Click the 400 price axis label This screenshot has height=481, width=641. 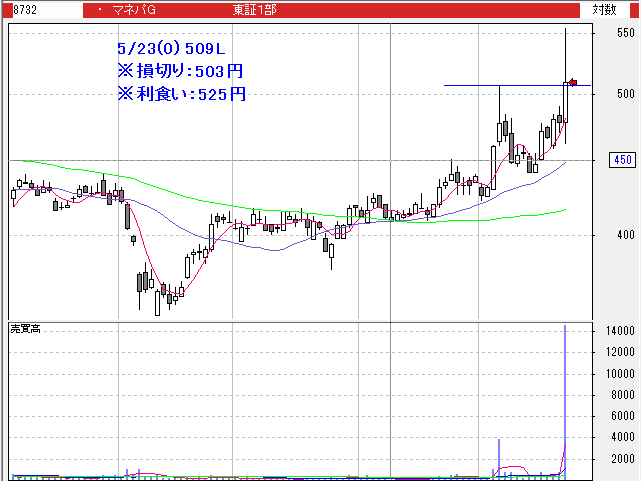pyautogui.click(x=625, y=235)
